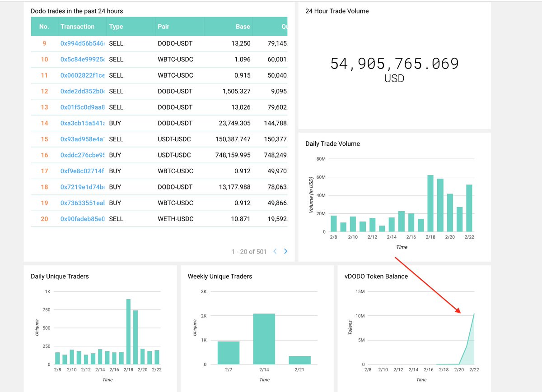Open transaction 0x7219e1d74b link
This screenshot has height=392, width=542.
pyautogui.click(x=82, y=187)
